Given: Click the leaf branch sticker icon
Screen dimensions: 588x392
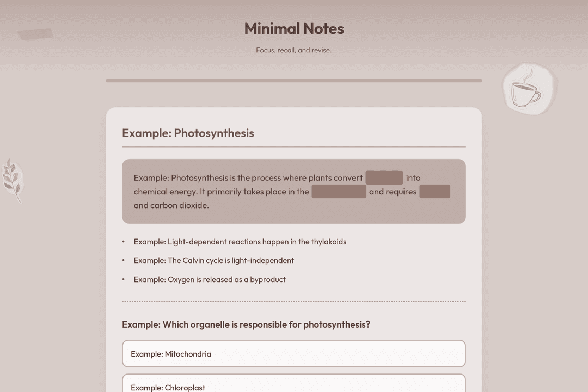Looking at the screenshot, I should tap(13, 180).
